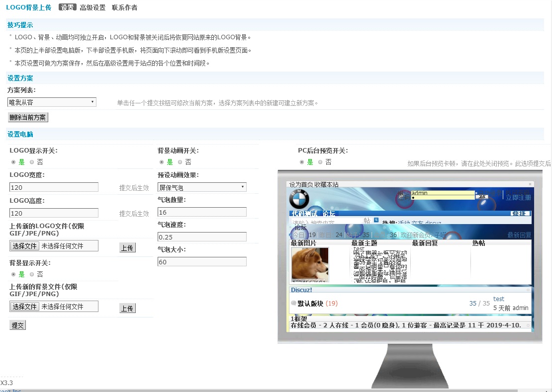Click the dog thumbnail under 最新图片
The height and width of the screenshot is (392, 552).
310,264
